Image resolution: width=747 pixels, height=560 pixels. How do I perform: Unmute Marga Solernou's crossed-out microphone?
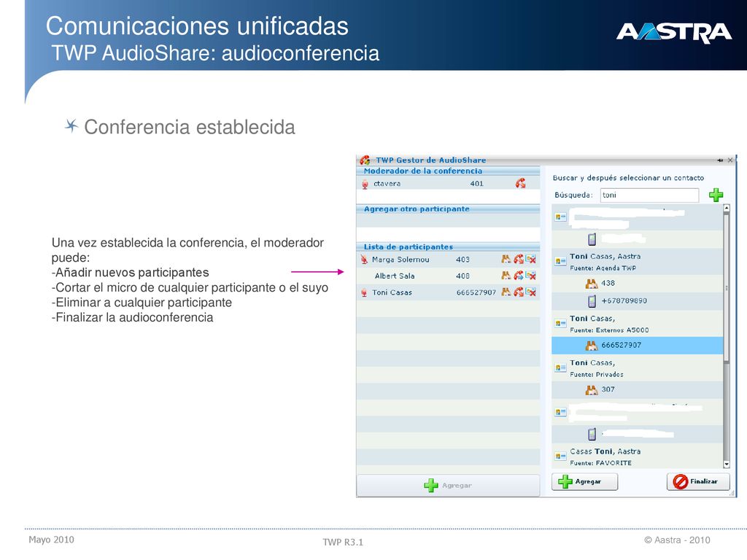[x=365, y=260]
